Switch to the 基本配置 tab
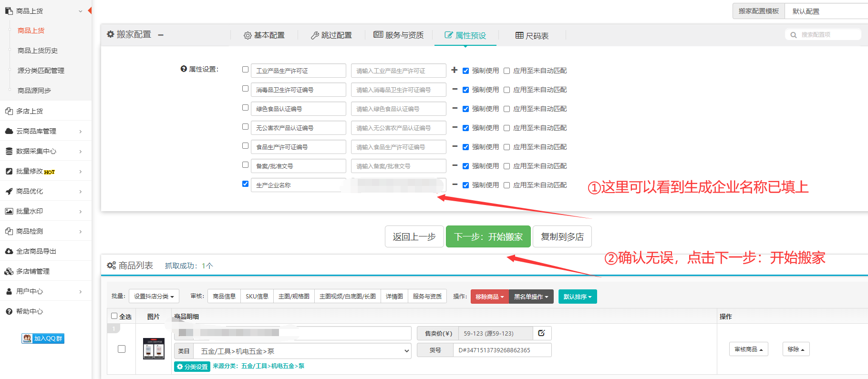Image resolution: width=868 pixels, height=379 pixels. 264,35
